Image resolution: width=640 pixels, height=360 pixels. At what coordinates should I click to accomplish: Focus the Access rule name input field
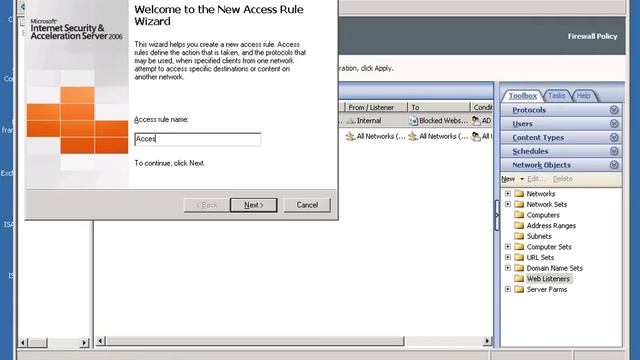tap(198, 139)
